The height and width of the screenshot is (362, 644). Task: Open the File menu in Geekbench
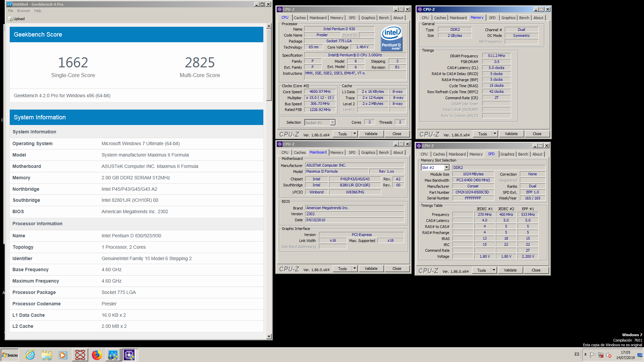[10, 11]
